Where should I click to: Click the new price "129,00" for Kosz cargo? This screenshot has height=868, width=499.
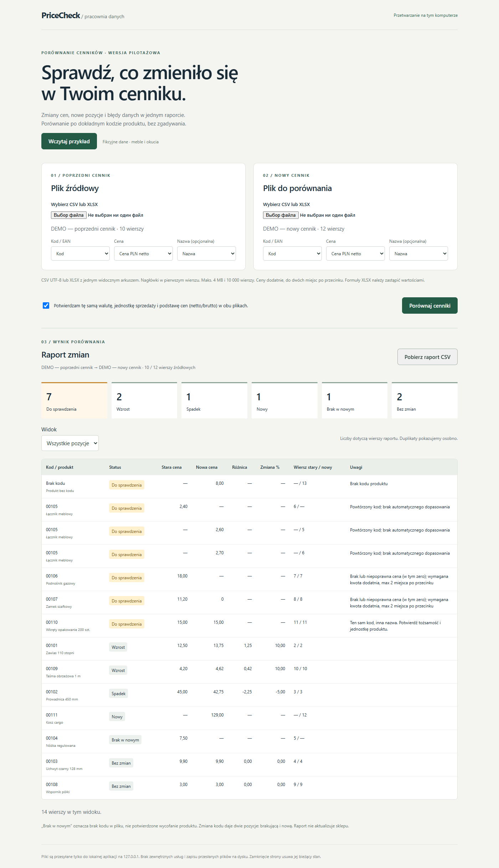click(217, 715)
